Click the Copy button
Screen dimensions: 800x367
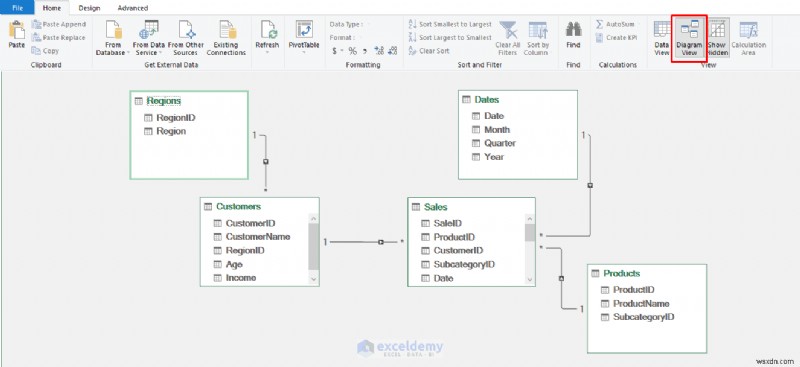(x=45, y=51)
